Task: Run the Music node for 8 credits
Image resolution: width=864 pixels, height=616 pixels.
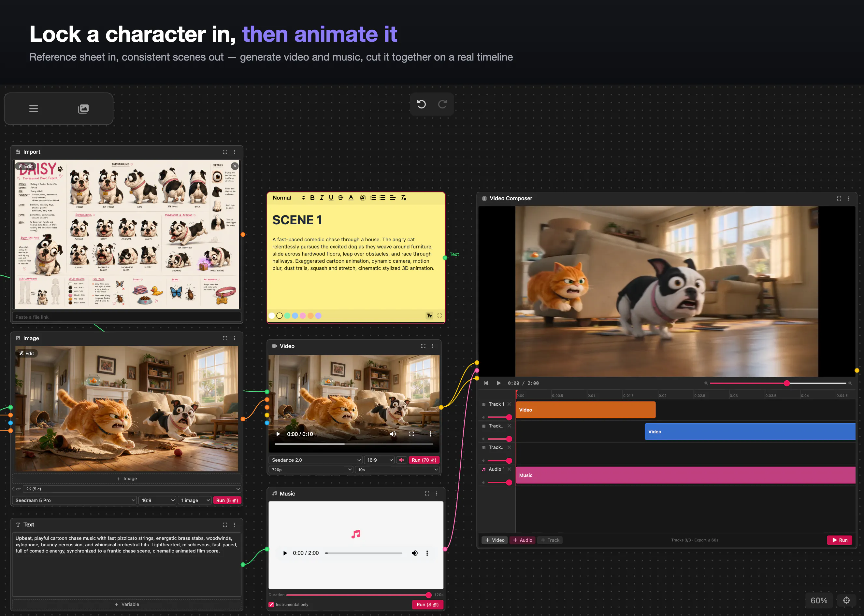Action: pos(428,605)
